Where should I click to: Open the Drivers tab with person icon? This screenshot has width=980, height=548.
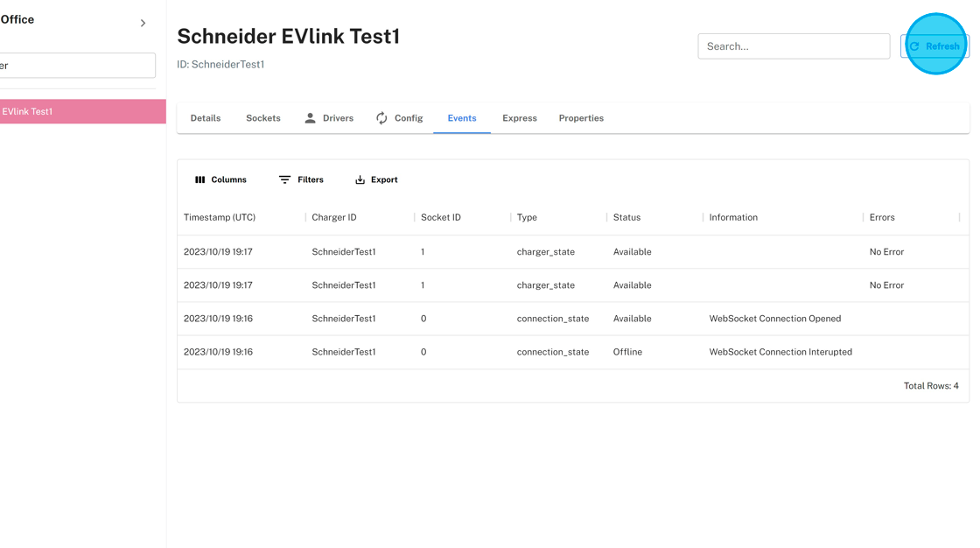click(329, 118)
